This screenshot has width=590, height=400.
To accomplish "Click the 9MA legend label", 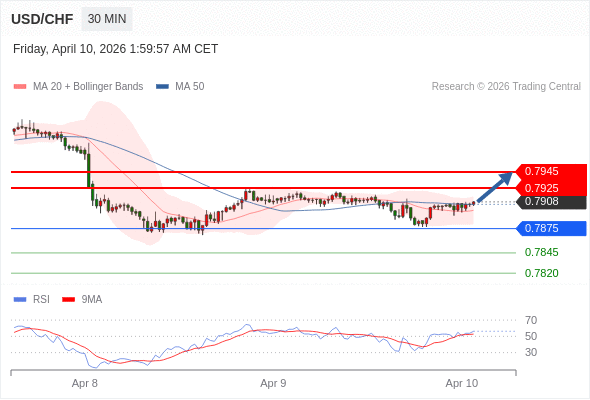I will tap(92, 300).
